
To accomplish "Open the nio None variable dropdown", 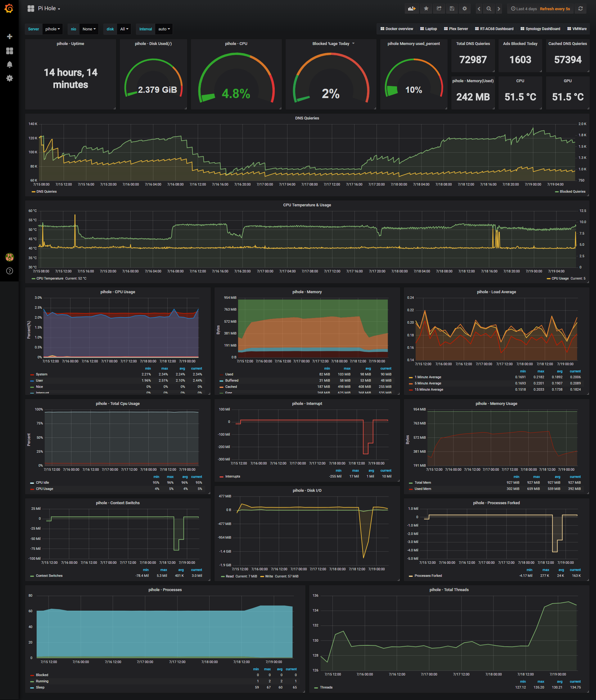I will point(89,29).
